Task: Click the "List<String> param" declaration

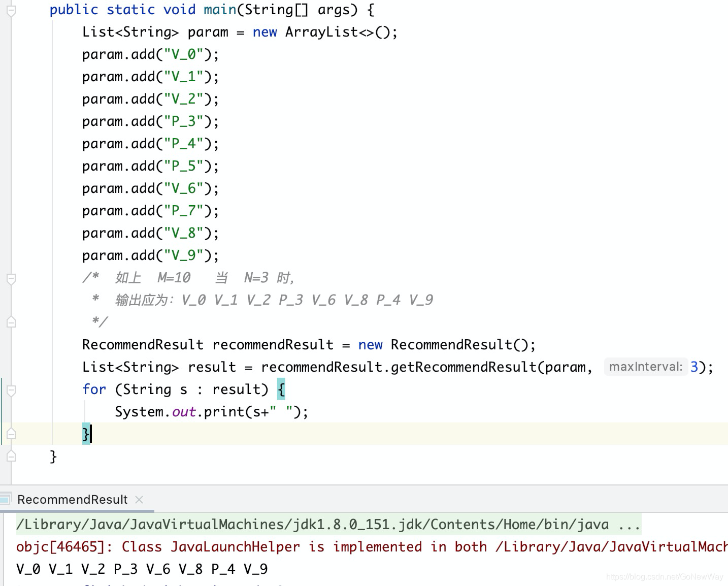Action: tap(155, 32)
